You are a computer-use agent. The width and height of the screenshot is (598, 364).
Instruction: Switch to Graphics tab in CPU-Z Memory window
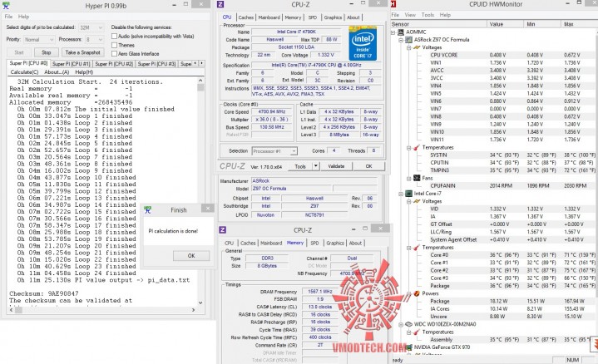[335, 243]
